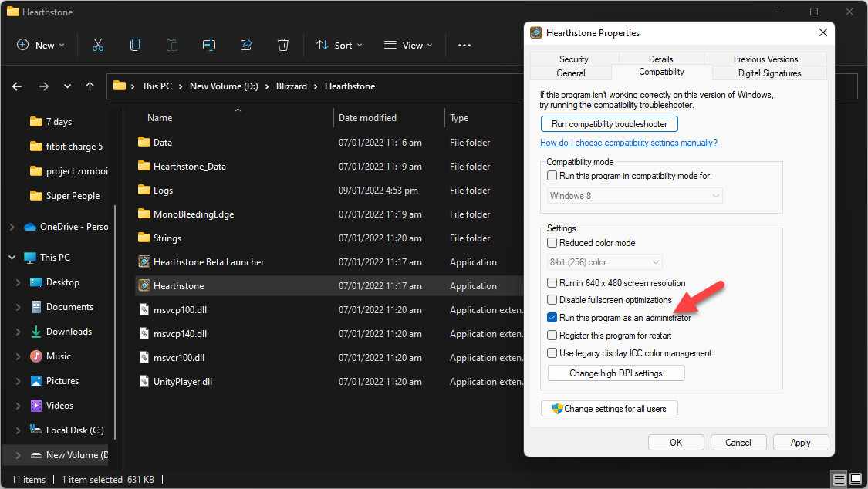Select the Logs folder row
The height and width of the screenshot is (489, 868).
coord(329,191)
